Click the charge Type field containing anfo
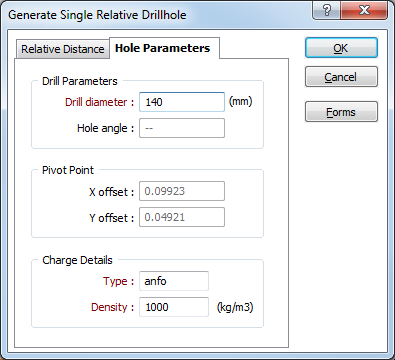395x360 pixels. click(x=174, y=281)
